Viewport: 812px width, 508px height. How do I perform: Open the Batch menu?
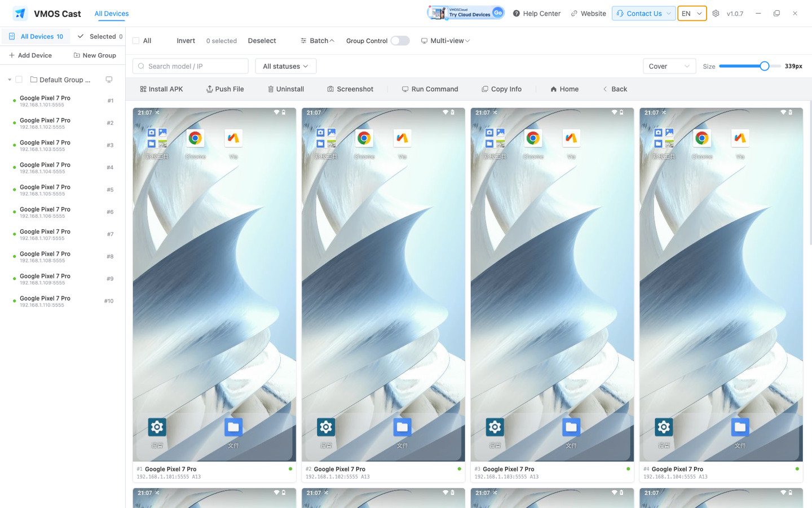317,41
